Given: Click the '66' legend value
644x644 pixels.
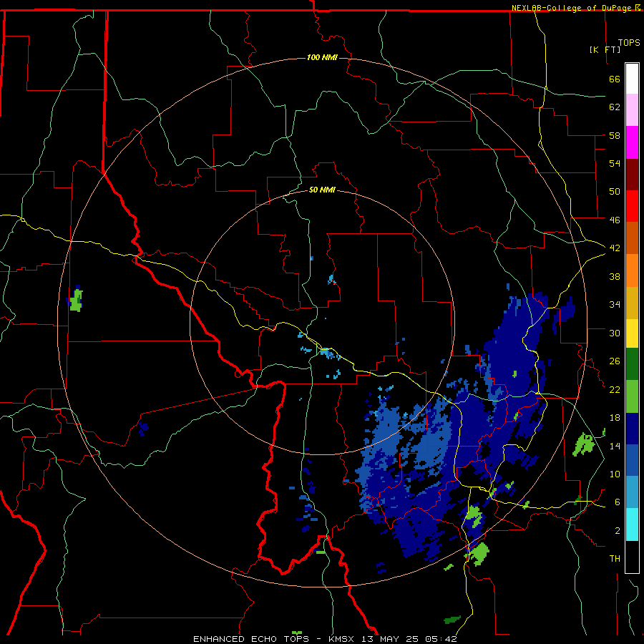Looking at the screenshot, I should point(615,79).
